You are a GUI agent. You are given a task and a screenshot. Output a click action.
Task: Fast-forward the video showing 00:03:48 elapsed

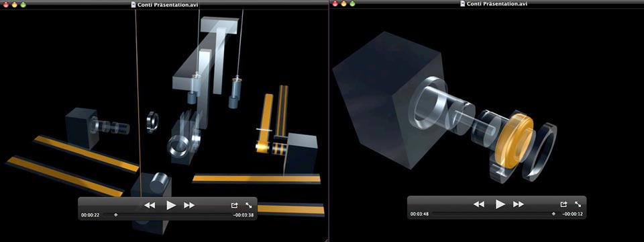click(x=519, y=204)
